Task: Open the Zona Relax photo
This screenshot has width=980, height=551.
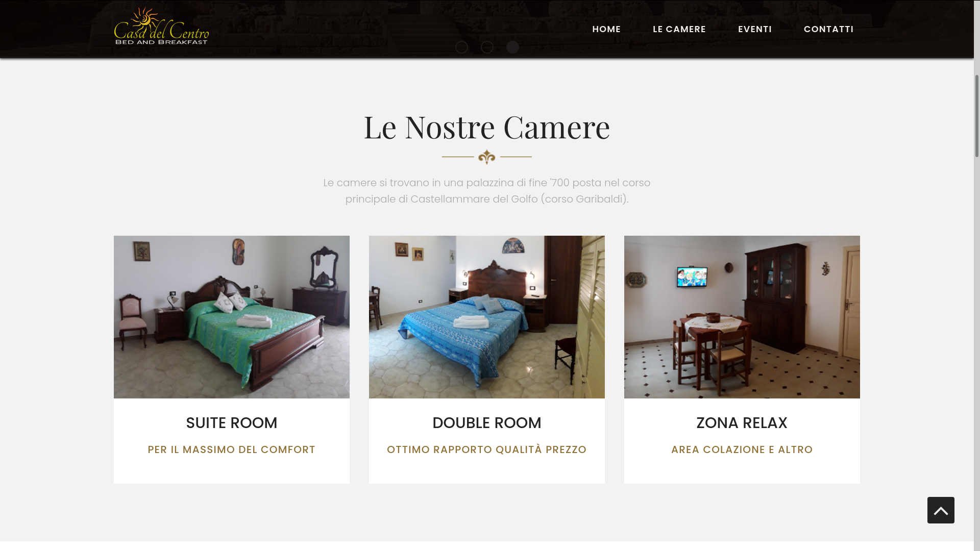Action: click(x=742, y=317)
